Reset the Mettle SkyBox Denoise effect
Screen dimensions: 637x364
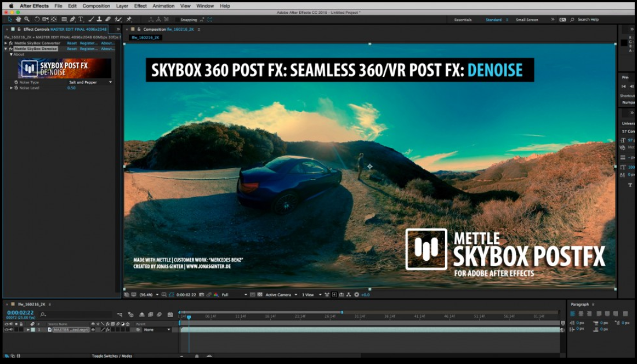72,49
